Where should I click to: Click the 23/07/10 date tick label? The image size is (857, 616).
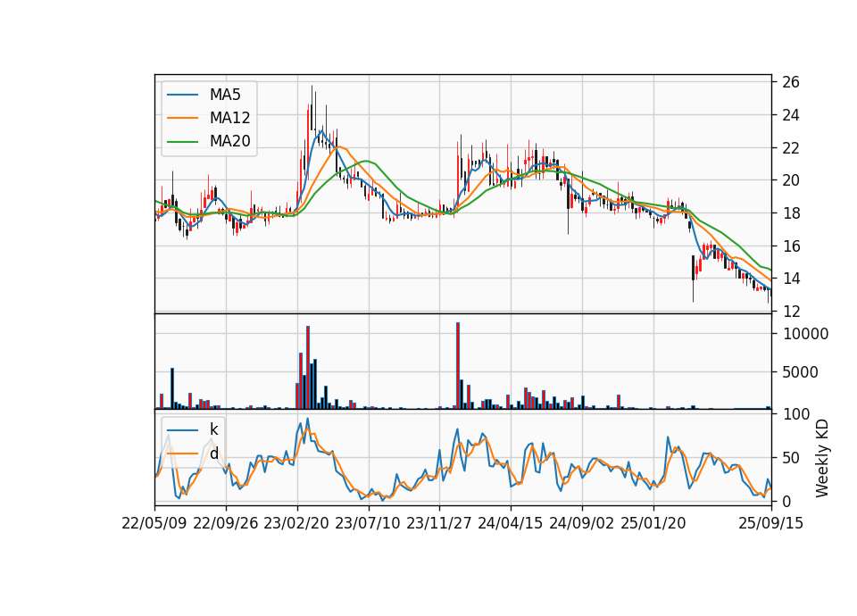[367, 523]
